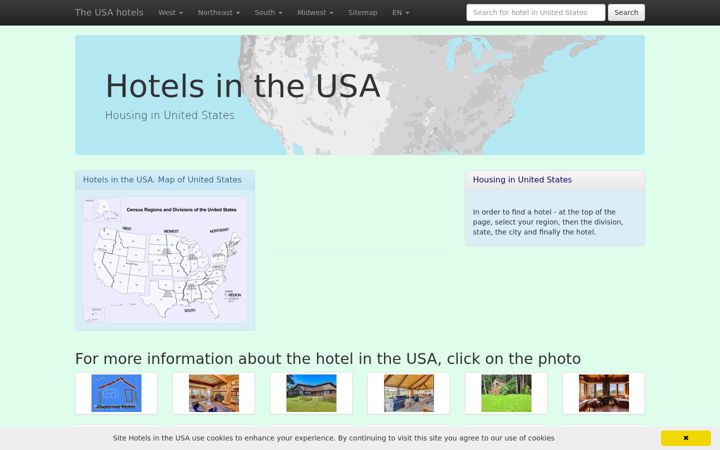Click the 'Housing in United States' banner subtitle
720x450 pixels.
tap(169, 115)
